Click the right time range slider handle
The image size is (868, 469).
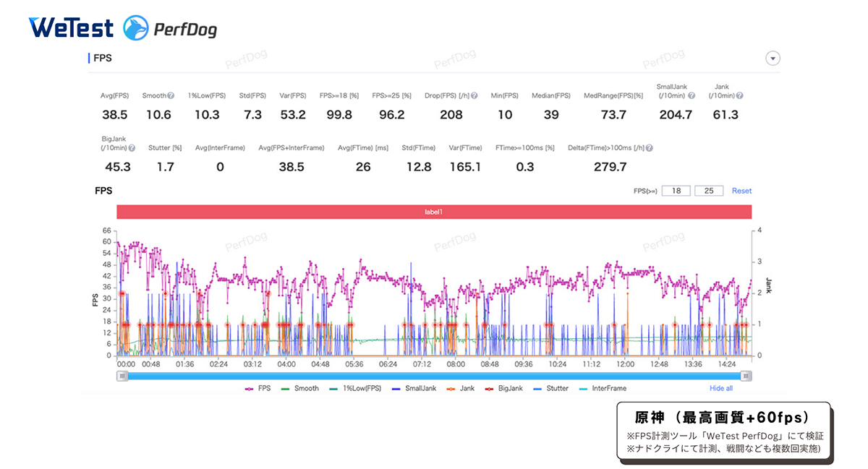(746, 376)
